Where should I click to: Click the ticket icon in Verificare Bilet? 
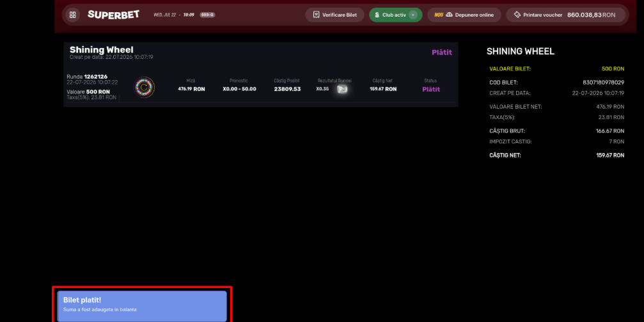[x=316, y=15]
